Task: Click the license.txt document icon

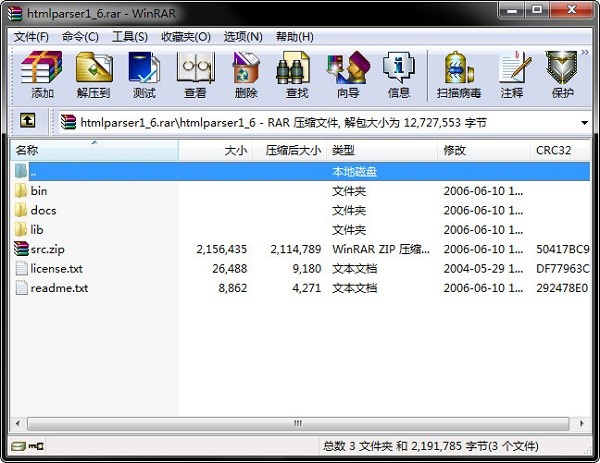Action: (21, 268)
